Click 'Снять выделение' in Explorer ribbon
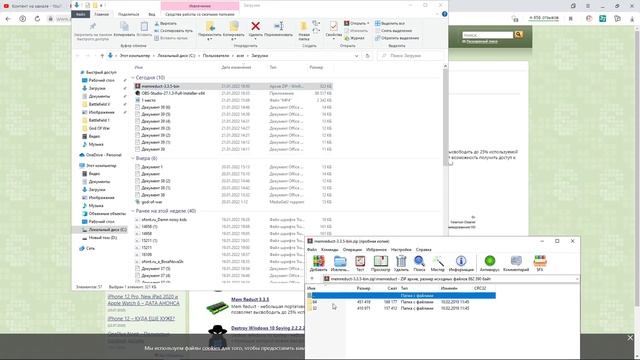 tap(393, 31)
